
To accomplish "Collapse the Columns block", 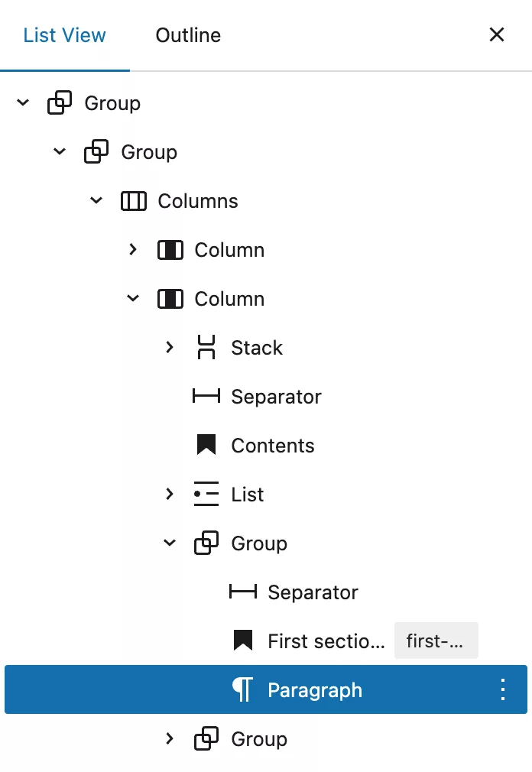I will point(96,200).
